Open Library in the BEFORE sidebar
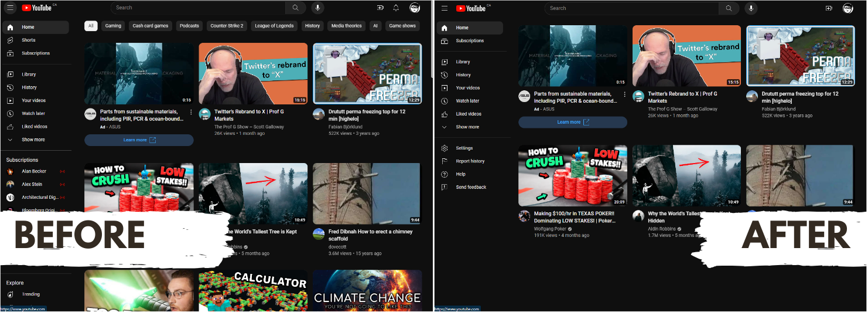 36,74
